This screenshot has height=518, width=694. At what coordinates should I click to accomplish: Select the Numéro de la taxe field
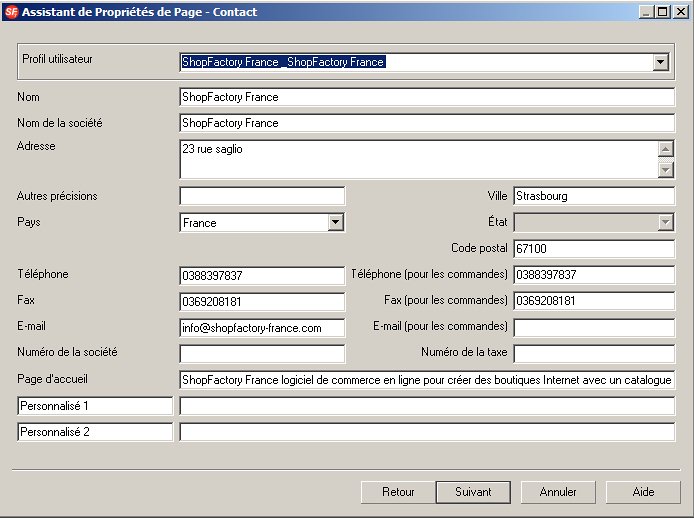[x=594, y=353]
